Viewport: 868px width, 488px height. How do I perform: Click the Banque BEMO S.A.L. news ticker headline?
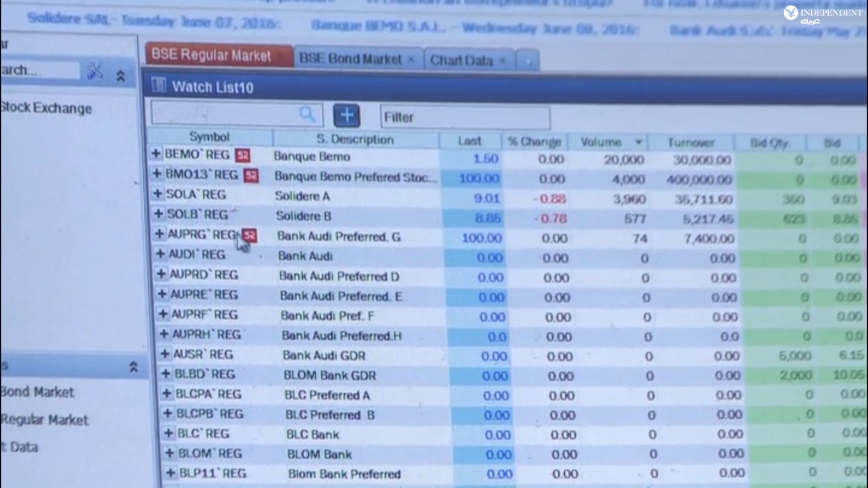pos(475,27)
